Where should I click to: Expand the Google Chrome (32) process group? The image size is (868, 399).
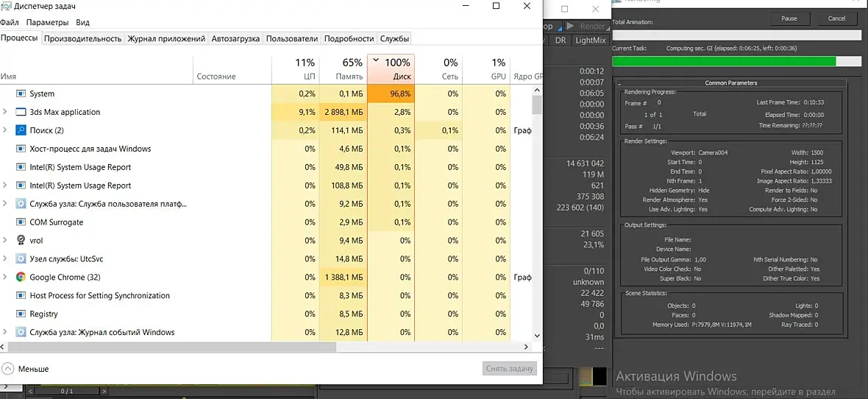(x=5, y=277)
